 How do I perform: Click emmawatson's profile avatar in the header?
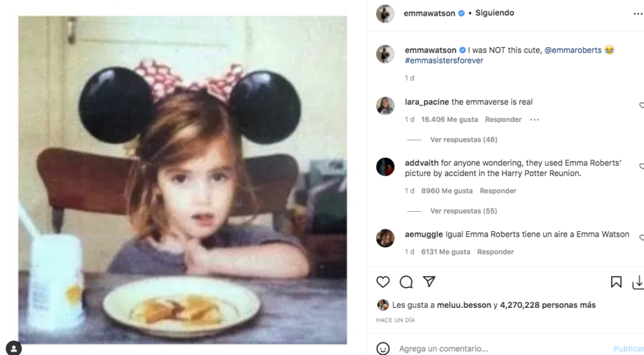click(385, 13)
